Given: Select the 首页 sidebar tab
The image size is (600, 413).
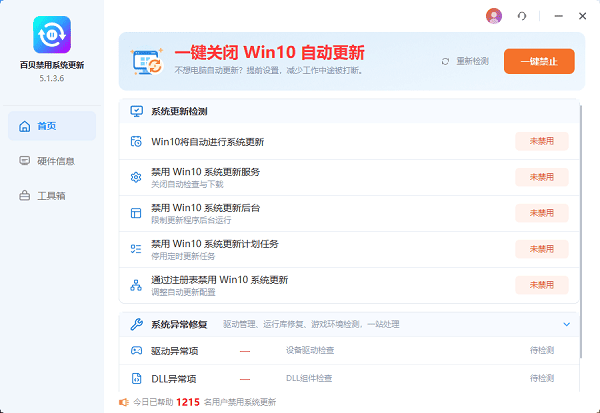Looking at the screenshot, I should click(52, 126).
